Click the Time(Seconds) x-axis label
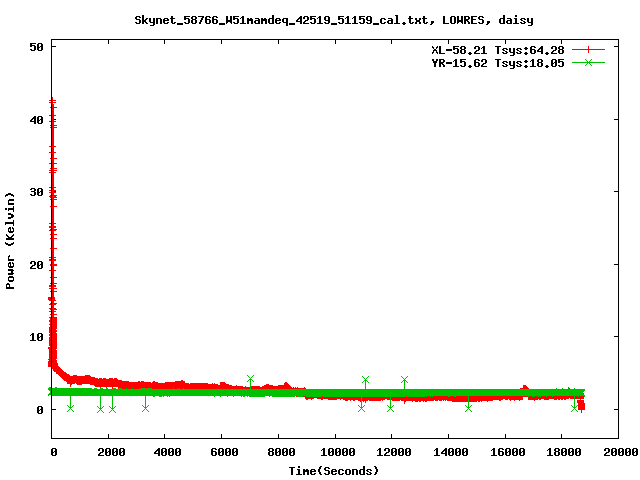 click(x=334, y=471)
